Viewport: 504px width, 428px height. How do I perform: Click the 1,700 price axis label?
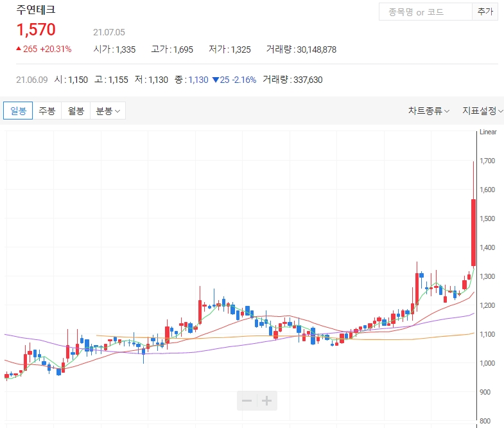point(487,161)
